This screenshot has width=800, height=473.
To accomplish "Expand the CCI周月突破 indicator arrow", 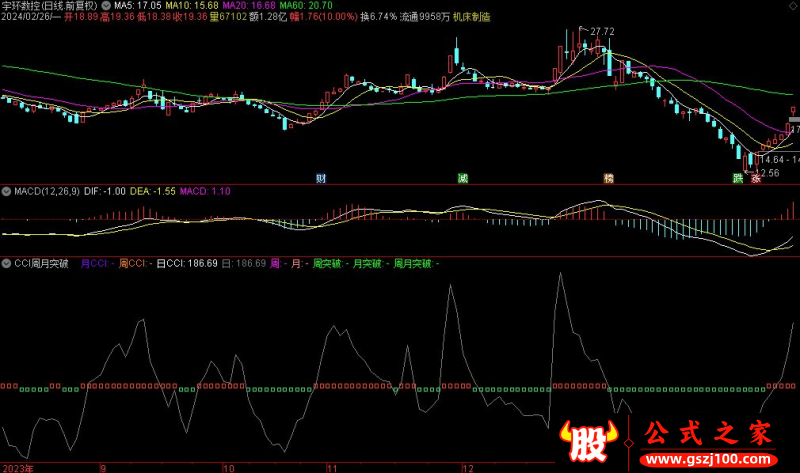I will [6, 264].
